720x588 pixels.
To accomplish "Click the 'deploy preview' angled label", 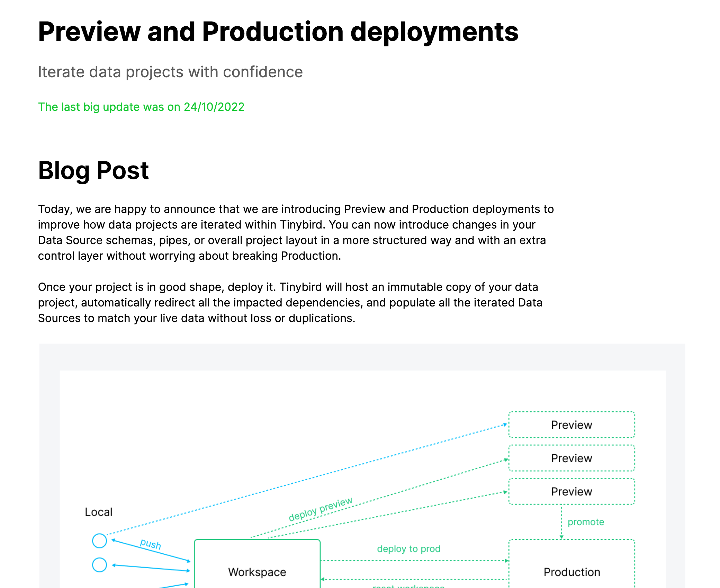I will pyautogui.click(x=320, y=509).
